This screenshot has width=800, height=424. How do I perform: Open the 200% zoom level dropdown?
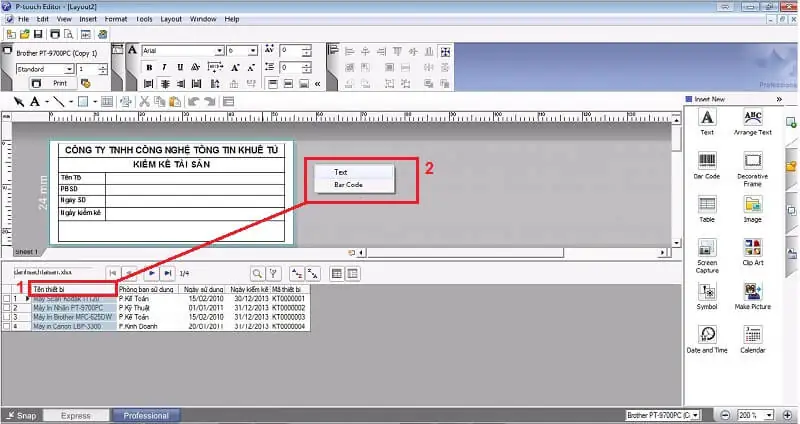pyautogui.click(x=769, y=415)
